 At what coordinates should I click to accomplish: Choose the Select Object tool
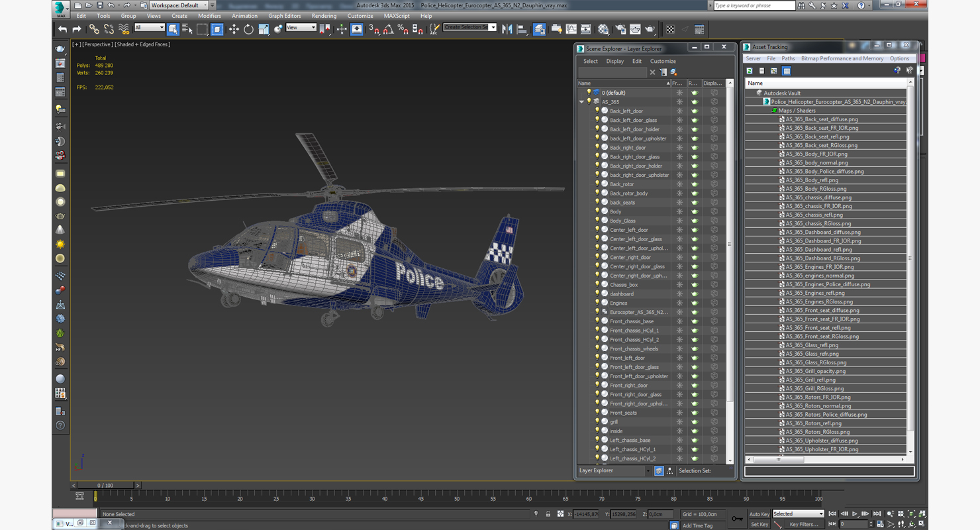173,29
